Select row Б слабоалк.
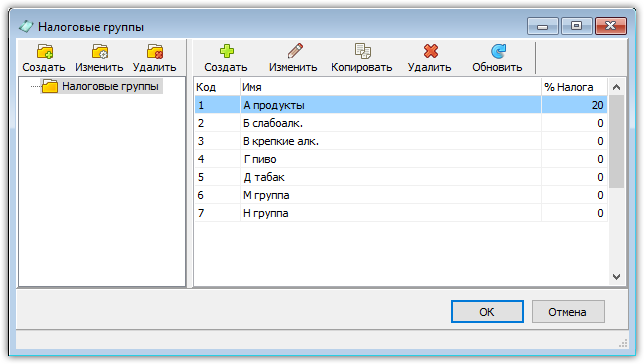This screenshot has width=644, height=364. (x=401, y=123)
